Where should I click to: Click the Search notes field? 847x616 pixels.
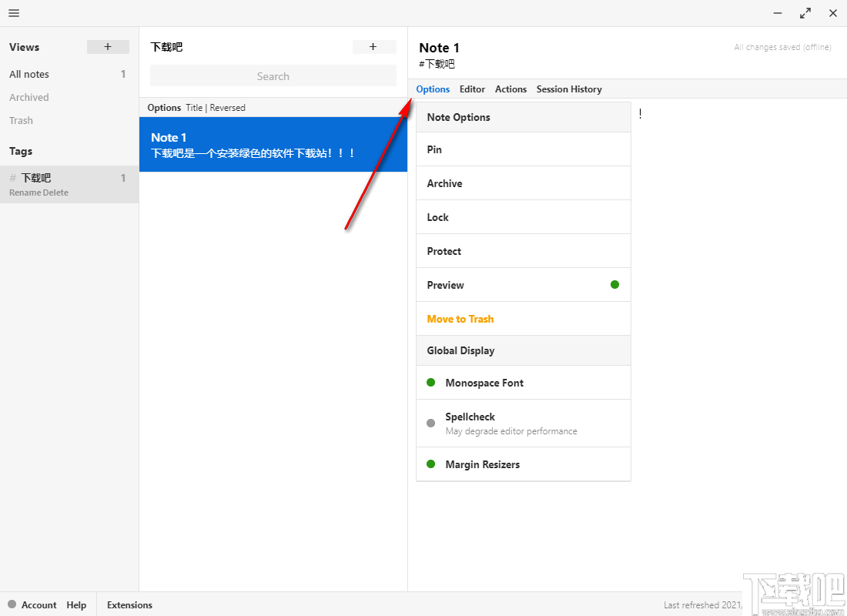(273, 76)
